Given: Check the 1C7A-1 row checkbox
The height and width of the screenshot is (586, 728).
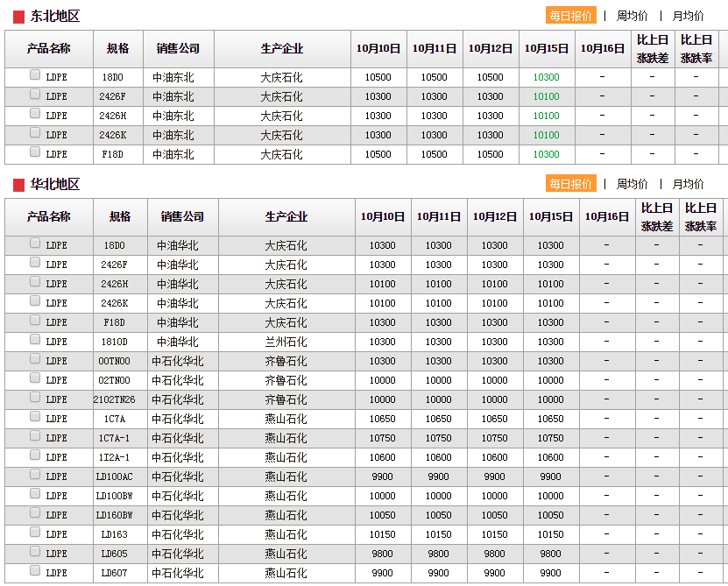Looking at the screenshot, I should point(35,435).
